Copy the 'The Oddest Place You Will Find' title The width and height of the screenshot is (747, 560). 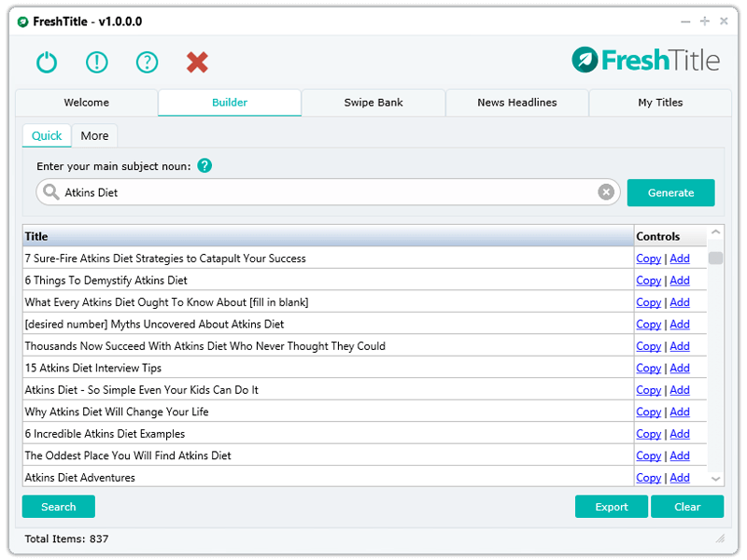tap(648, 455)
